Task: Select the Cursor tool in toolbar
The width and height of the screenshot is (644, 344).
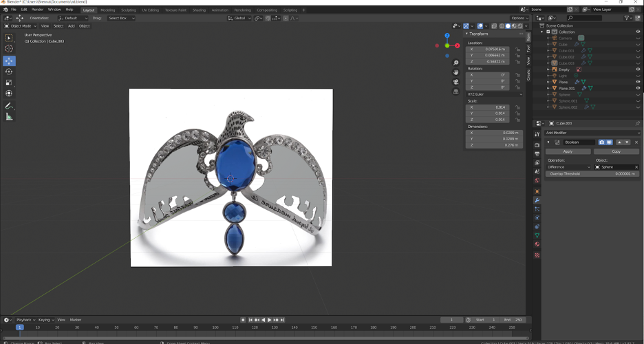Action: tap(9, 48)
